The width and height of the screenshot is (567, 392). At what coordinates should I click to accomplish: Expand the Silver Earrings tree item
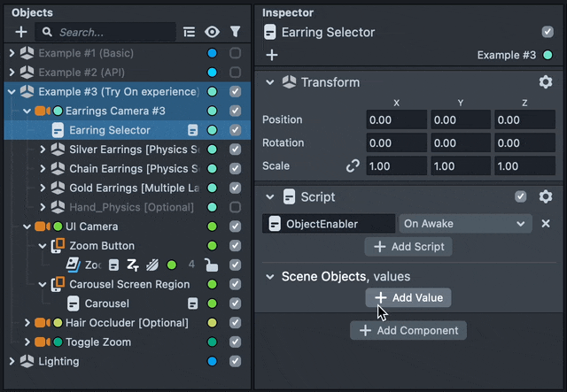click(x=43, y=150)
